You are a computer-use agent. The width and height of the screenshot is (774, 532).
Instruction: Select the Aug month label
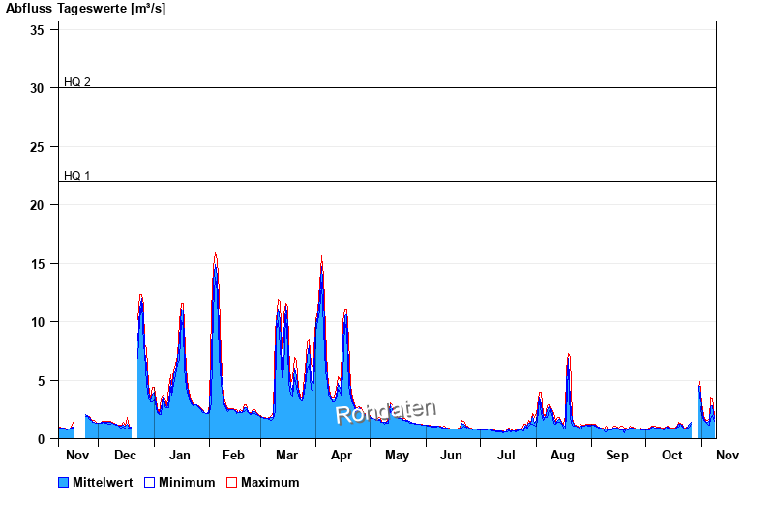click(x=562, y=455)
